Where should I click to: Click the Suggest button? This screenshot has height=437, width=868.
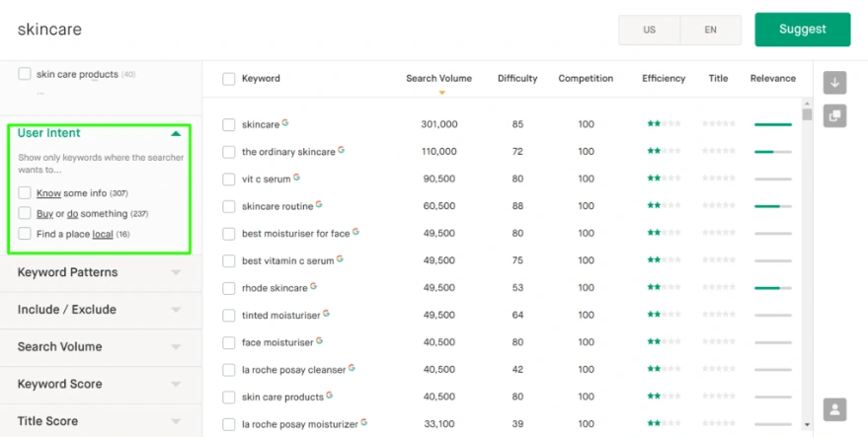[803, 30]
